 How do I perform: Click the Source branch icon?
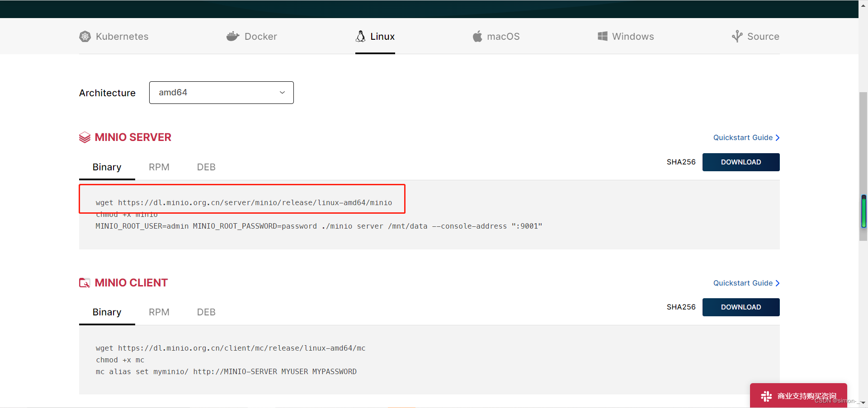(737, 36)
